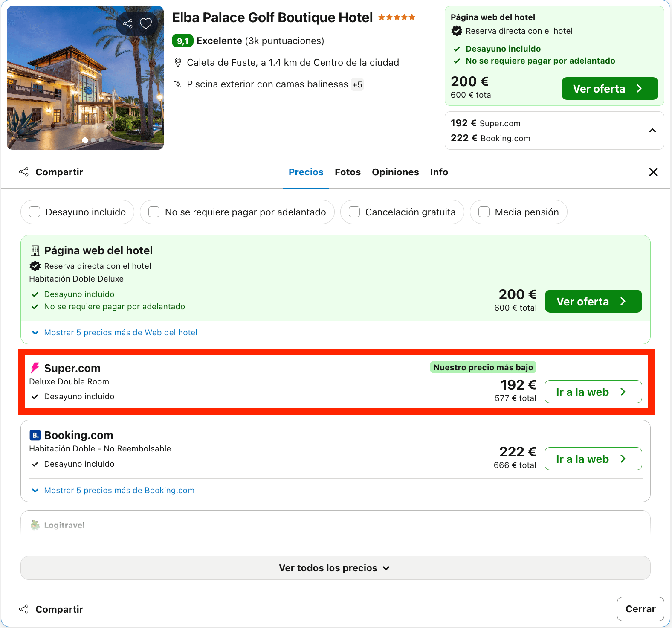Check the Cancelación gratuita filter
672x628 pixels.
(x=354, y=212)
